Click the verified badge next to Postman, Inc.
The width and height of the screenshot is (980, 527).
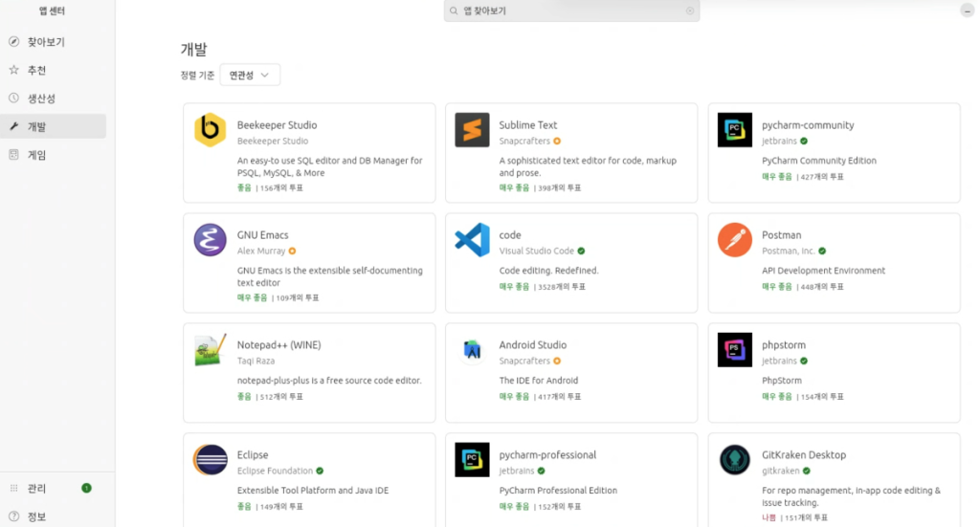822,251
